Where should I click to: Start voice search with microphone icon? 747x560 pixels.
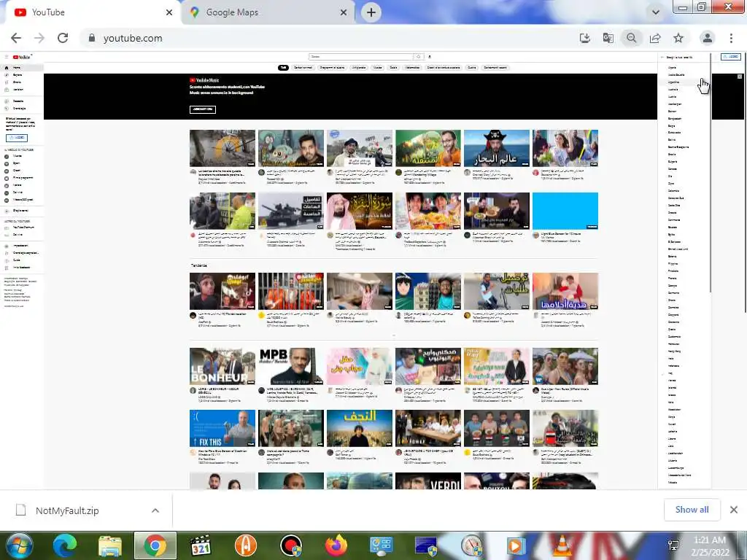tap(430, 57)
